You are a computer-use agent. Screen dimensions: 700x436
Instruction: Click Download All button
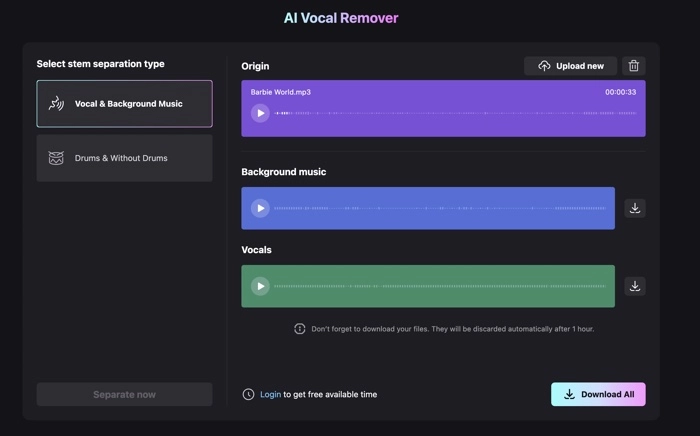tap(598, 394)
